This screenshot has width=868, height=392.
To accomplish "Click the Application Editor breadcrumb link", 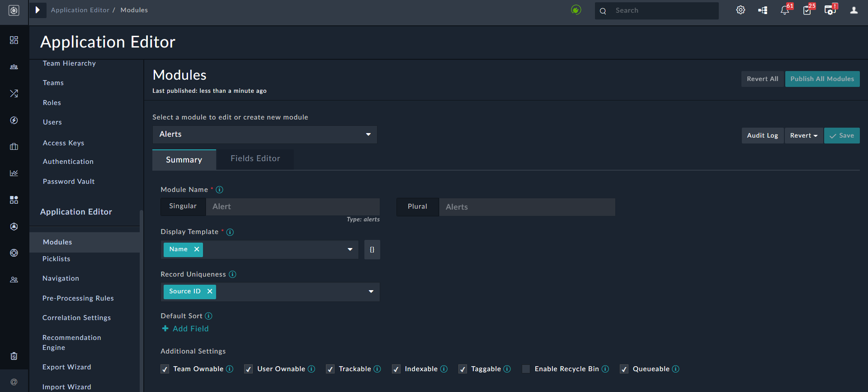I will click(80, 10).
